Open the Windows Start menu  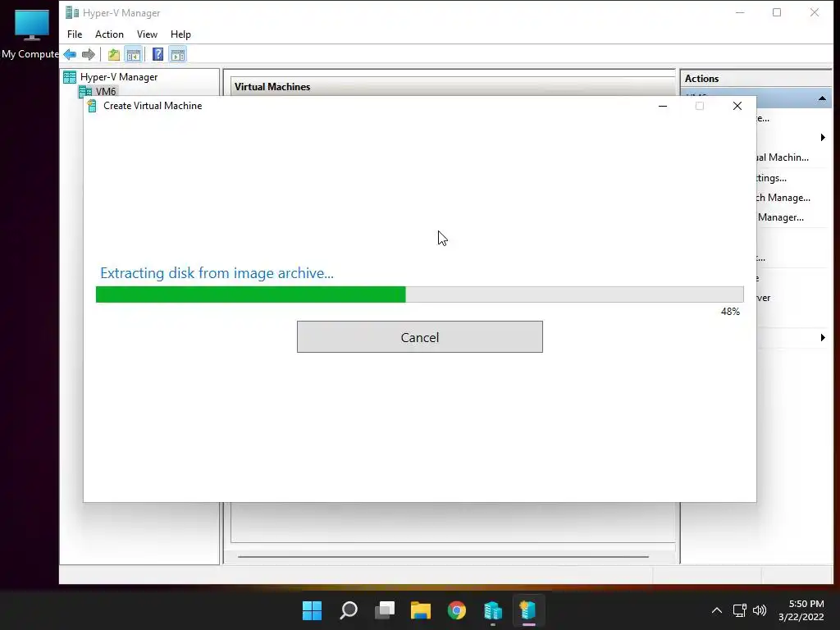coord(312,610)
